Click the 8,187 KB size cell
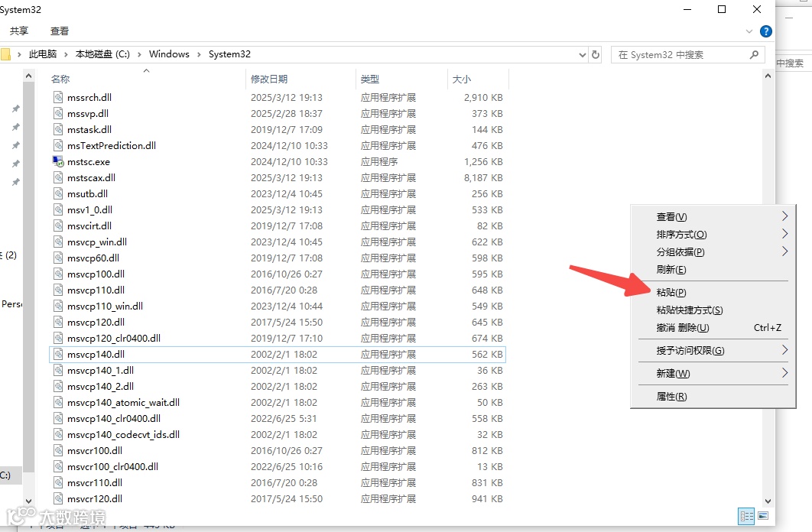 coord(483,177)
